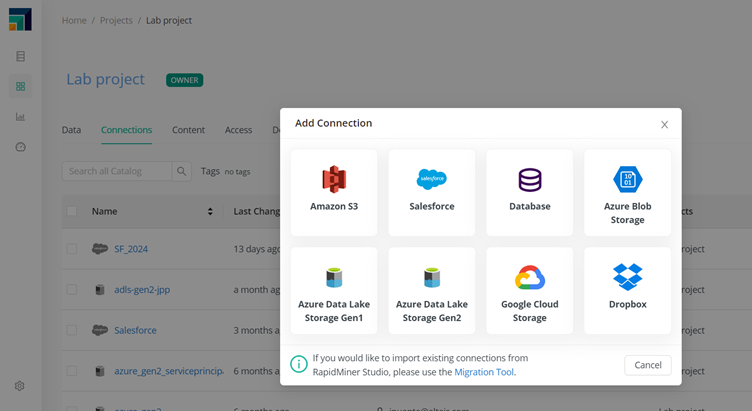
Task: Switch to the Connections tab
Action: pyautogui.click(x=126, y=130)
